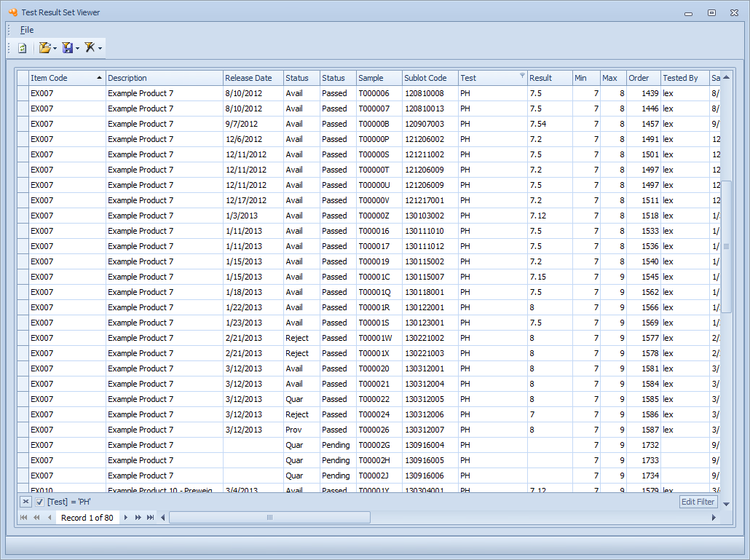Save the current filter layout
This screenshot has height=560, width=750.
pyautogui.click(x=66, y=47)
